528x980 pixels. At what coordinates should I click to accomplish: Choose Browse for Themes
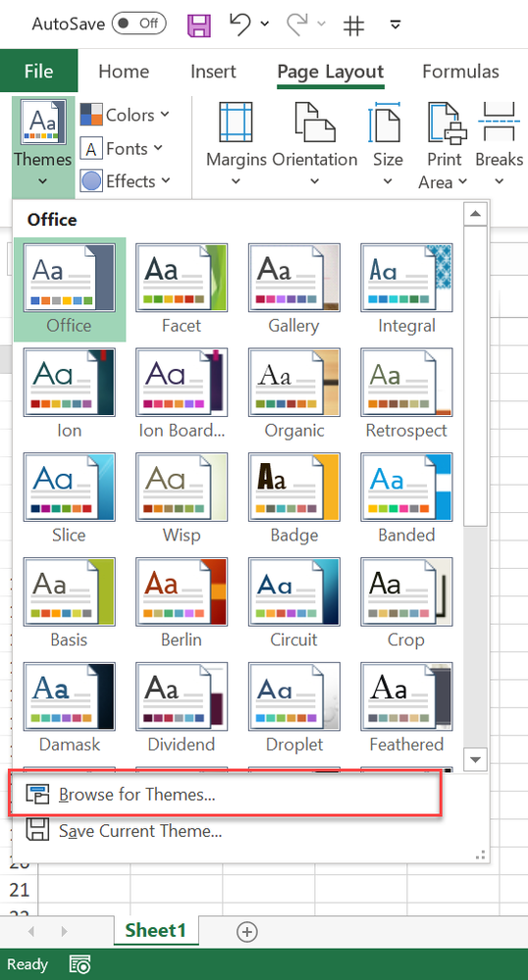[x=226, y=794]
